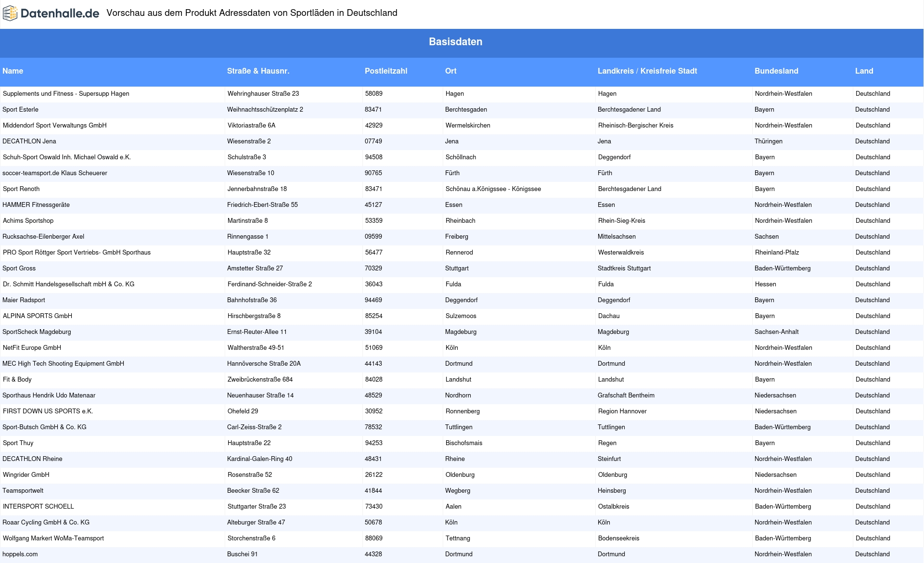This screenshot has height=563, width=924.
Task: Click Rucksachse-Eilenberger Axel
Action: click(x=43, y=237)
